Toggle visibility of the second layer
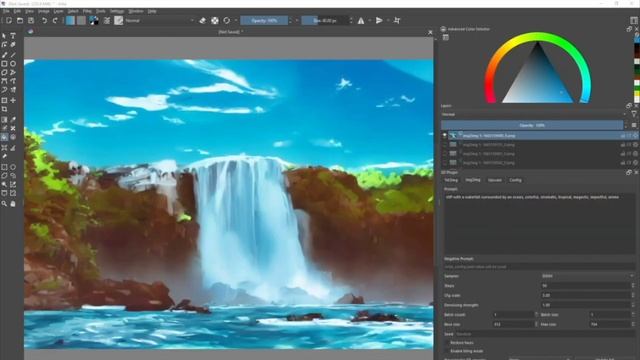 coord(445,144)
